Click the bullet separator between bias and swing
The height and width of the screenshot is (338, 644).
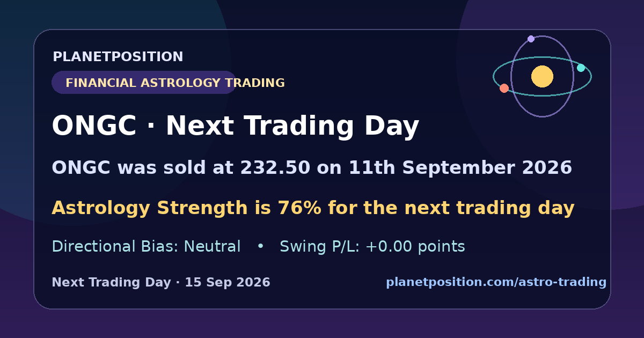(260, 247)
